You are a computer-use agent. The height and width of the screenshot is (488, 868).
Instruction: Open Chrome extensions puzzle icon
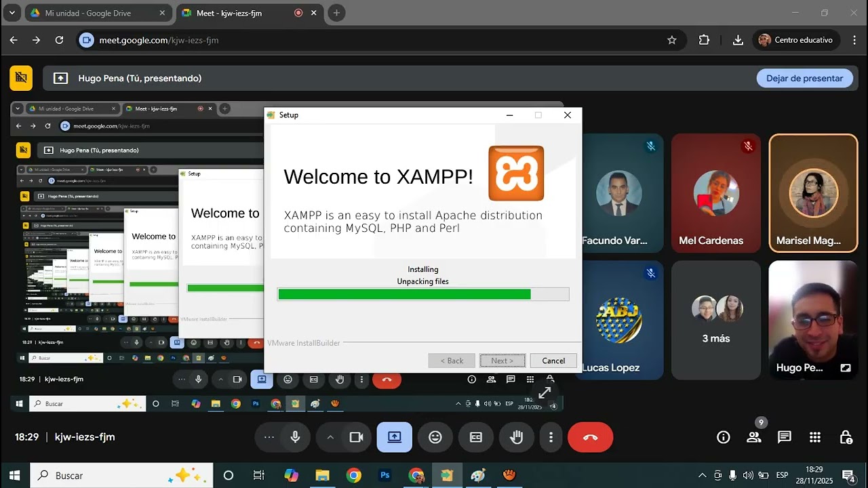[704, 40]
